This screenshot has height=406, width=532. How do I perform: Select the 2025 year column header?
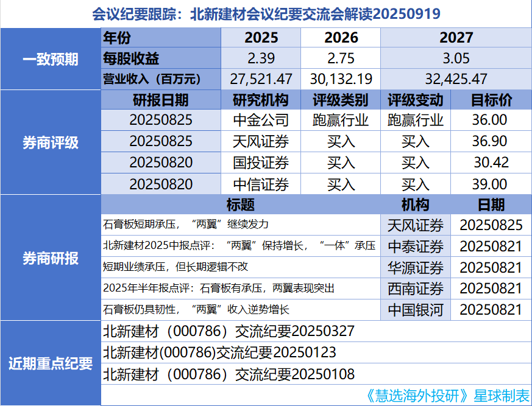coord(261,38)
